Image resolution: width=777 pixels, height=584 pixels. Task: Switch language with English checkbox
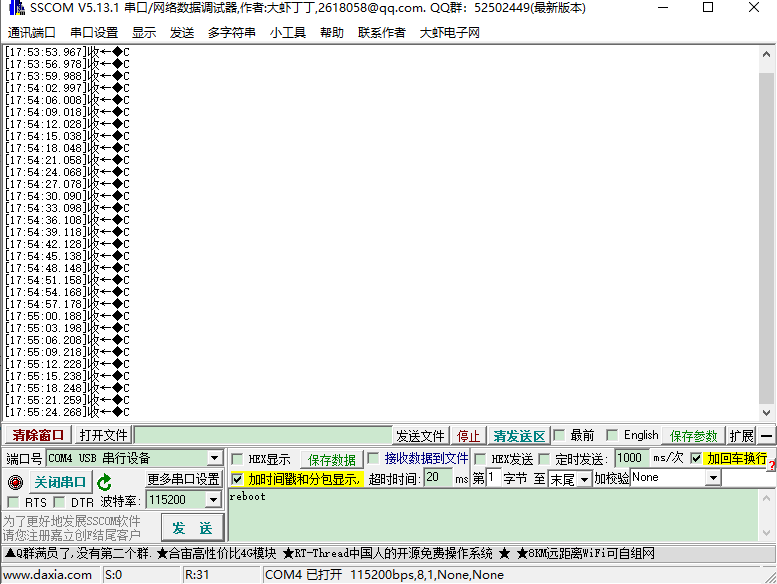pyautogui.click(x=612, y=435)
